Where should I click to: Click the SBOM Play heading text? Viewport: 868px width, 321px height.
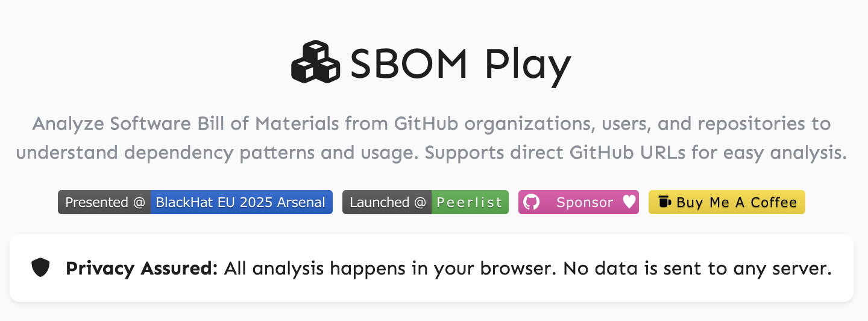[x=460, y=63]
